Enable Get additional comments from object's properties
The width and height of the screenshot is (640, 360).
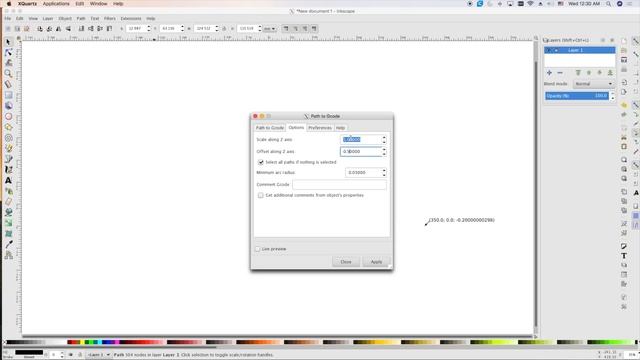click(260, 196)
